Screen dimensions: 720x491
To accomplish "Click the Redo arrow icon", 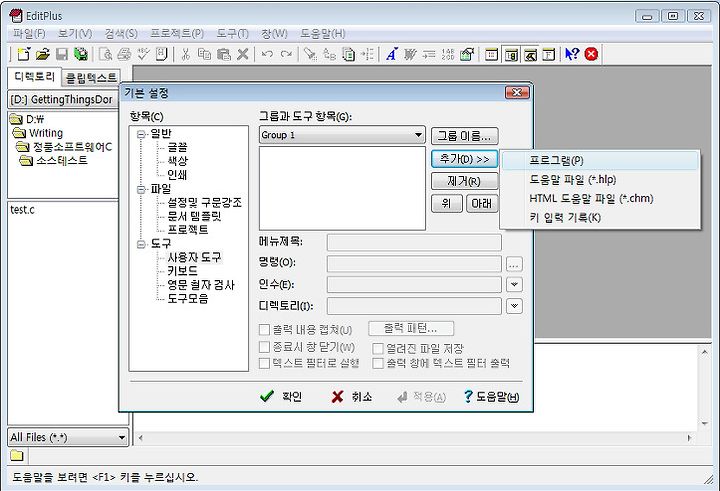I will click(287, 54).
